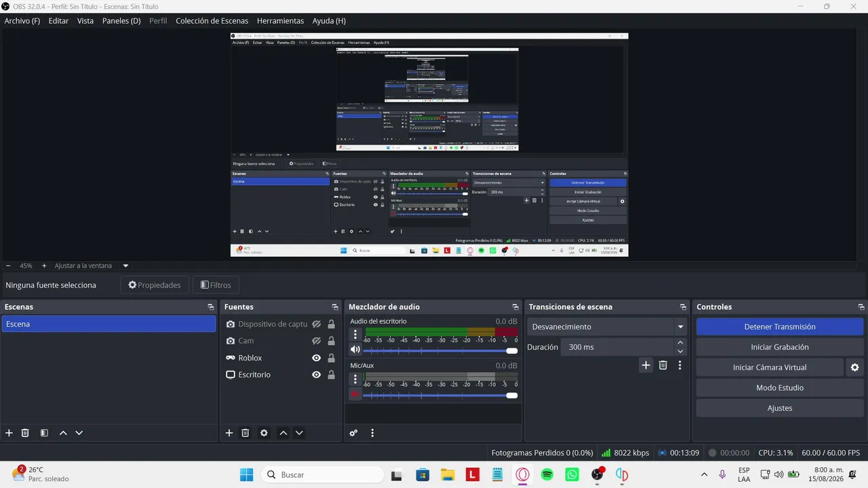Open the Paneles menu
Viewport: 868px width, 488px height.
[x=121, y=21]
